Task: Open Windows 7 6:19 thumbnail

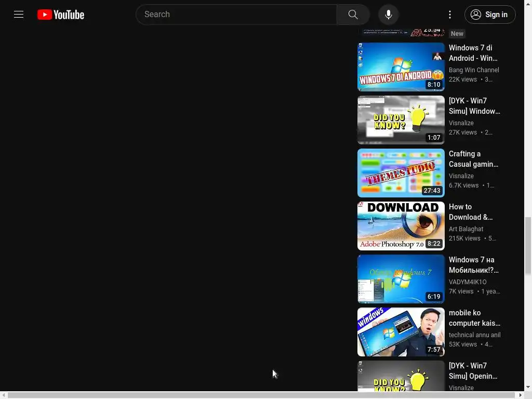Action: [x=401, y=278]
